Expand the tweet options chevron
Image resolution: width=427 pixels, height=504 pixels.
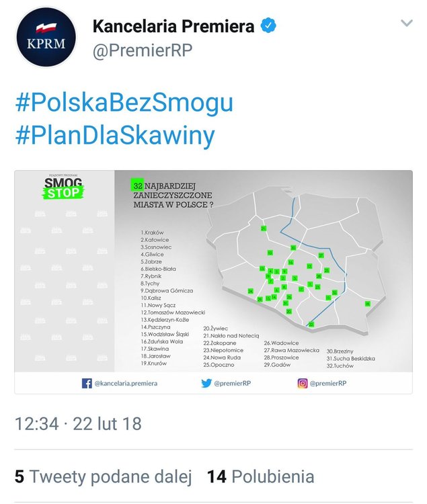pos(407,23)
